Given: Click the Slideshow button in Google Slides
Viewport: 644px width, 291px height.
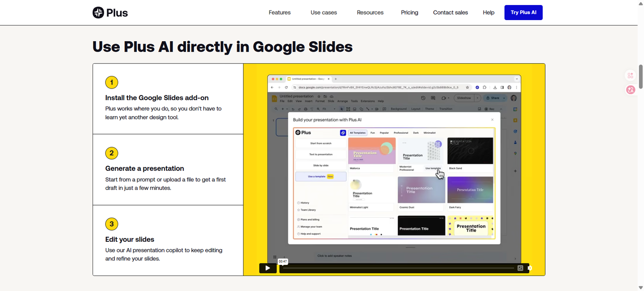Looking at the screenshot, I should [x=464, y=98].
